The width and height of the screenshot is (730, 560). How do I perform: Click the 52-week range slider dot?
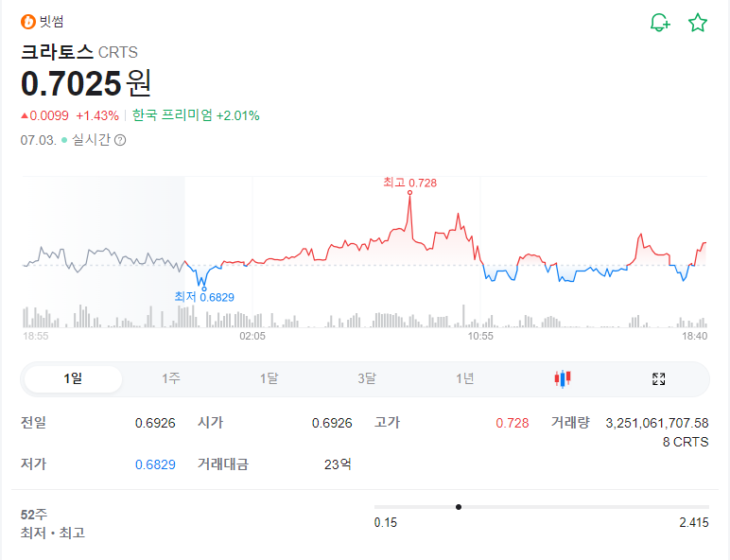pyautogui.click(x=459, y=507)
